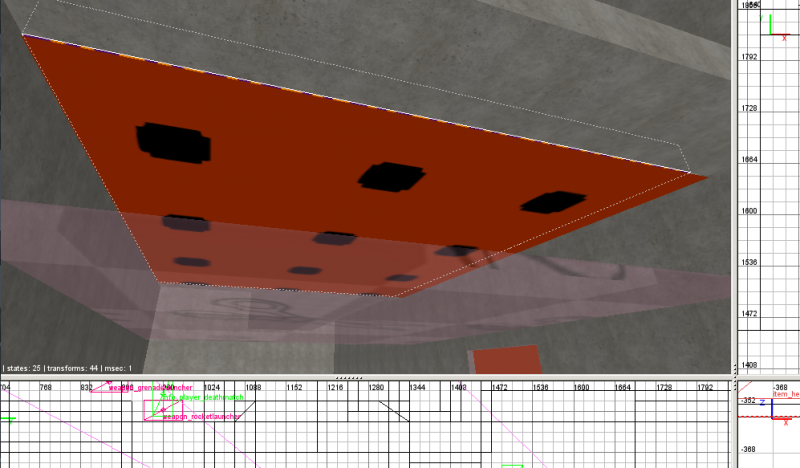Click the rightmost black hole on orange brush
This screenshot has height=468, width=800.
click(553, 200)
